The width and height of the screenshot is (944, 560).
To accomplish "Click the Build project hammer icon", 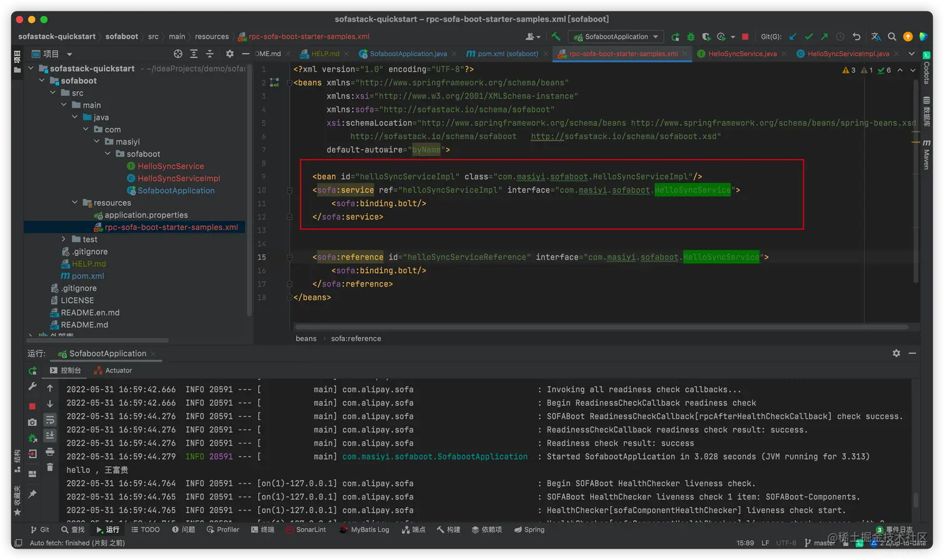I will pyautogui.click(x=555, y=37).
